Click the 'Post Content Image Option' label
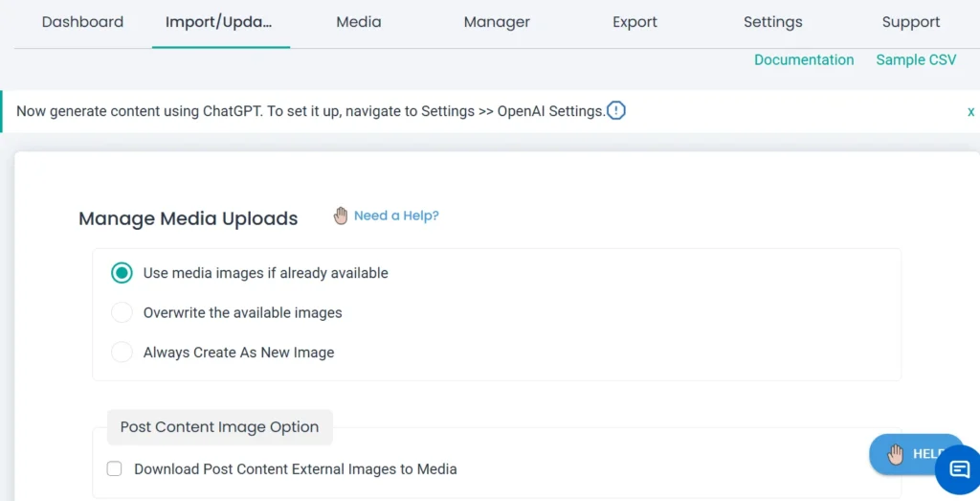 pyautogui.click(x=219, y=427)
